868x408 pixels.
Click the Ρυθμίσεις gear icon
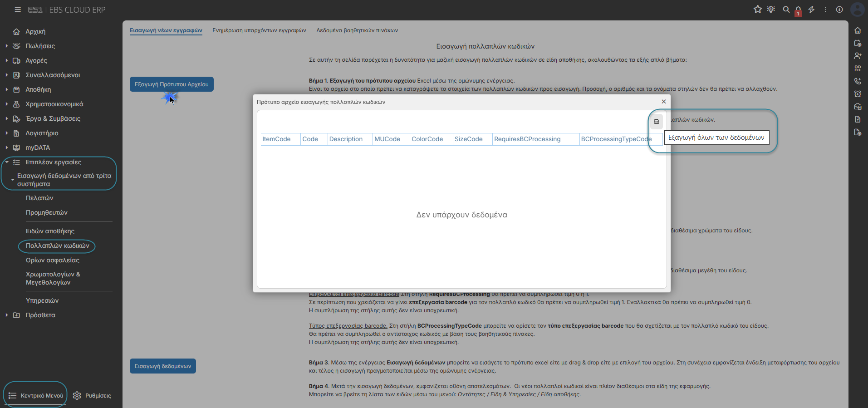[77, 396]
